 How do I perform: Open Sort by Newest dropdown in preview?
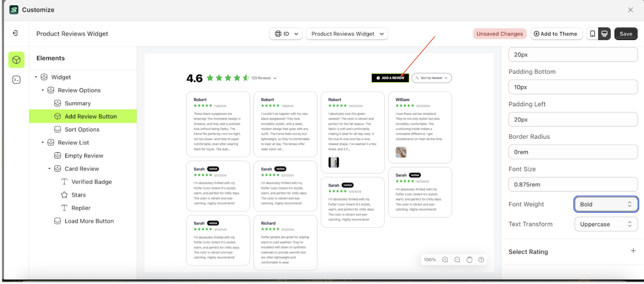(x=432, y=78)
